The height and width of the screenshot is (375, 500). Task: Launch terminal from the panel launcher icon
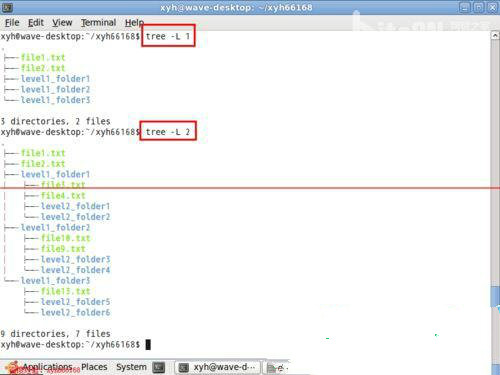[x=159, y=367]
